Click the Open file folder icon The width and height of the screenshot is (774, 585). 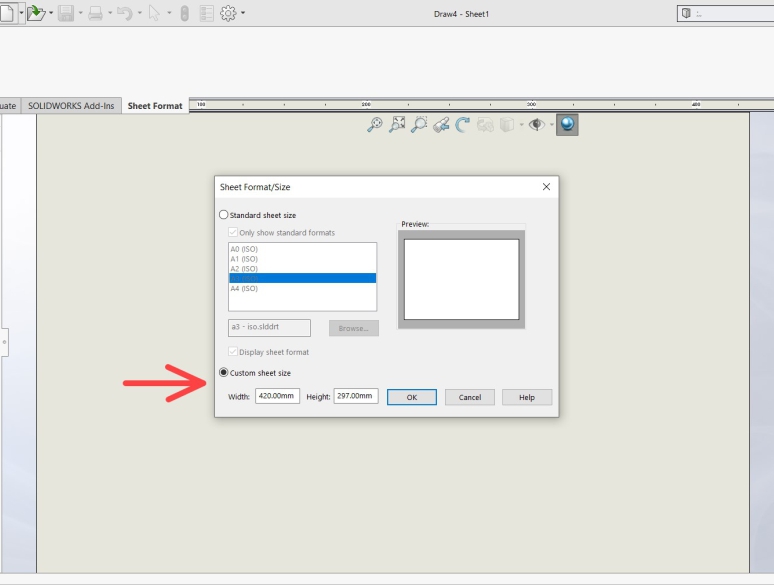point(37,13)
